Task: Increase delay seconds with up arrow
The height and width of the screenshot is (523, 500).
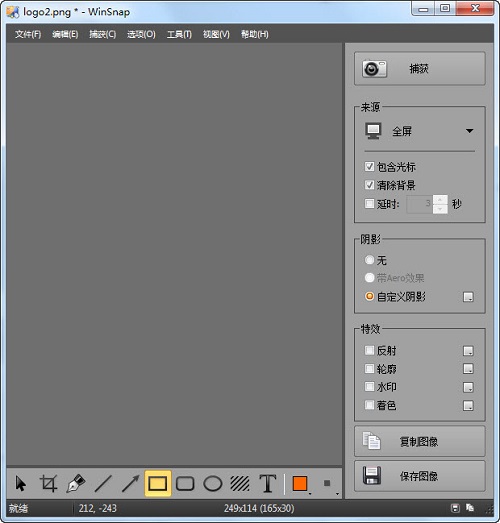Action: (440, 199)
